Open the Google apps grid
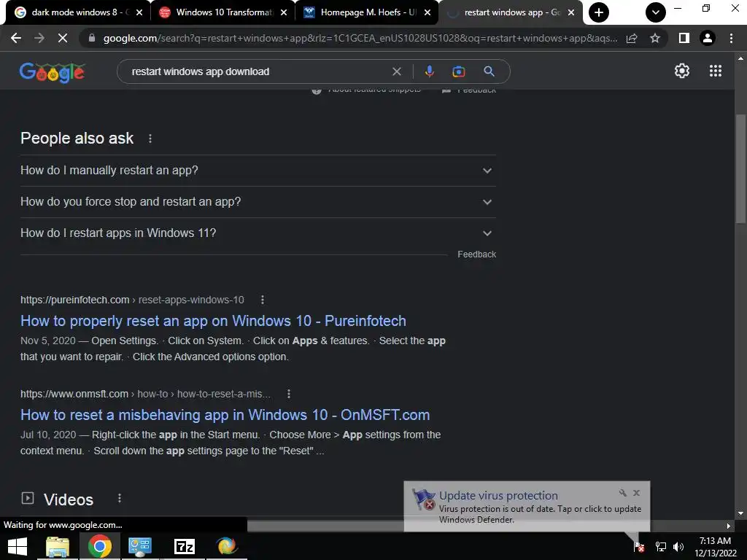 click(715, 71)
